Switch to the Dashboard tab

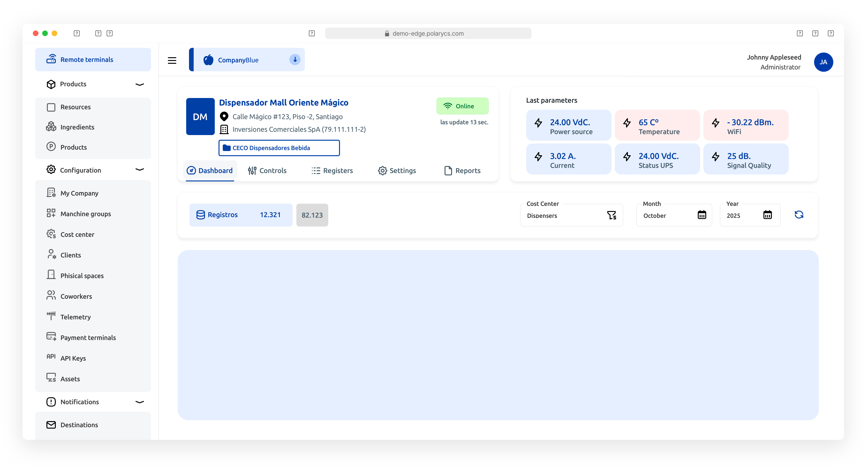(x=210, y=170)
